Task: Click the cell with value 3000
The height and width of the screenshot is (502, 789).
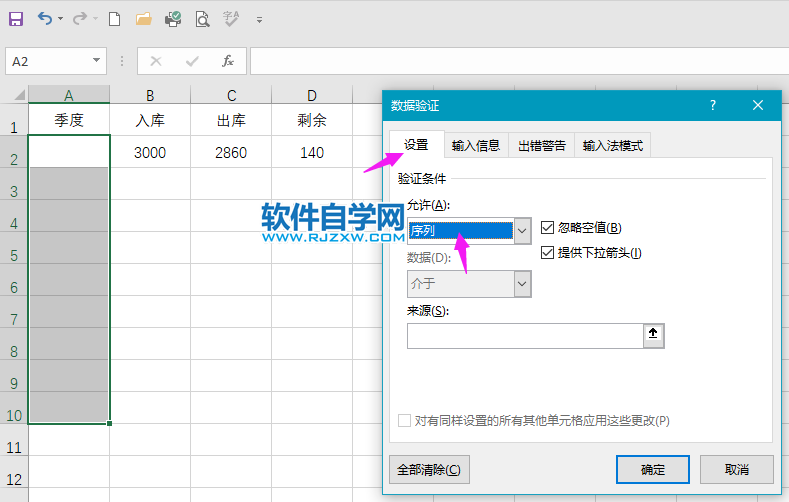Action: point(150,152)
